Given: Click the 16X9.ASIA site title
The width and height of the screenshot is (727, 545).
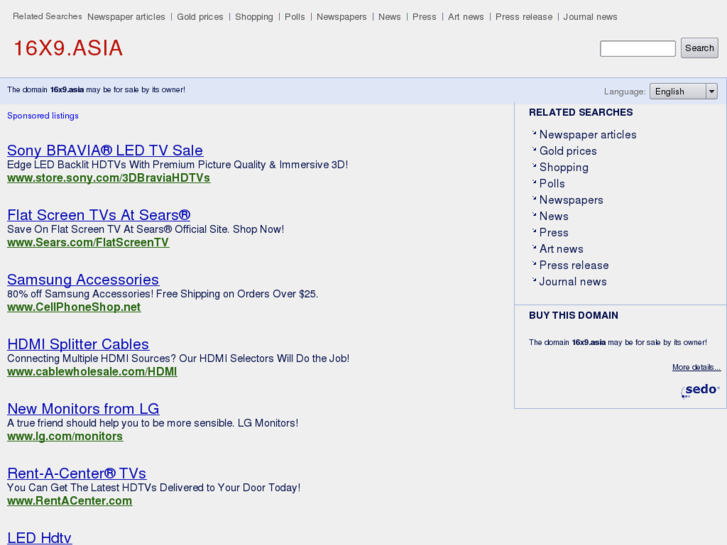Looking at the screenshot, I should [68, 48].
